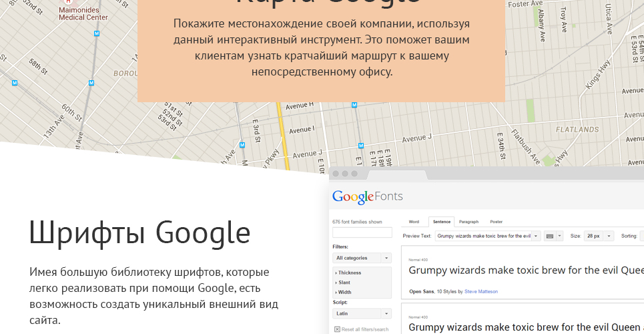The height and width of the screenshot is (334, 644).
Task: Click the Покажите местонахождение description text
Action: click(322, 47)
